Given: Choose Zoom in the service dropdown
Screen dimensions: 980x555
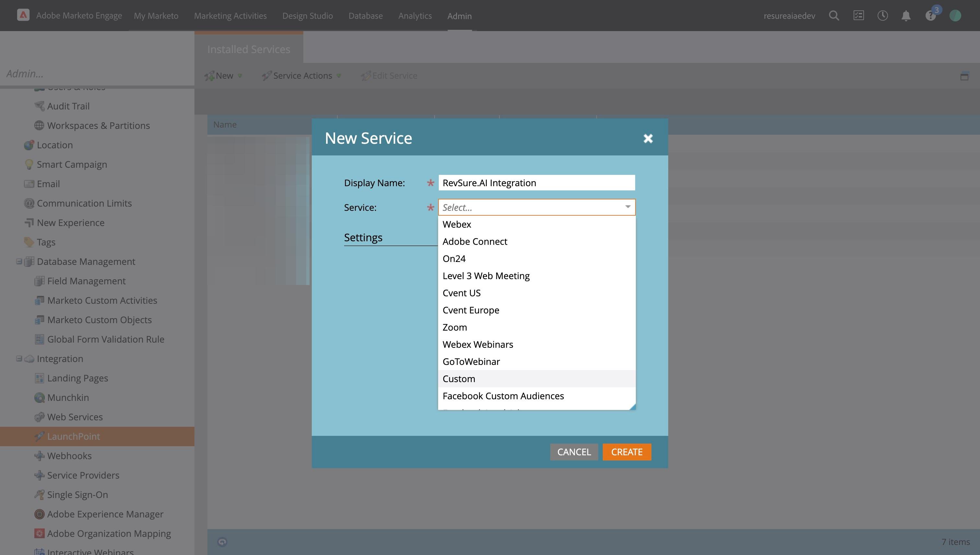Looking at the screenshot, I should tap(455, 327).
